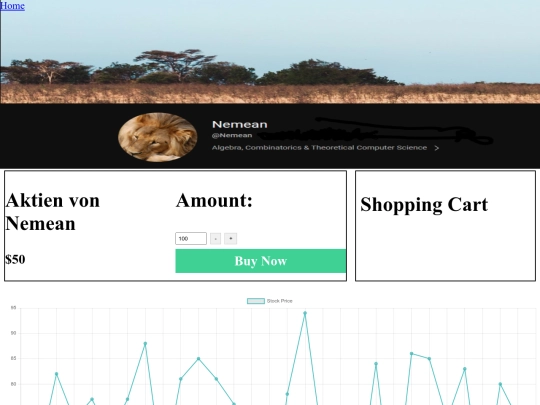Focus the amount input showing 100
540x405 pixels.
(191, 239)
